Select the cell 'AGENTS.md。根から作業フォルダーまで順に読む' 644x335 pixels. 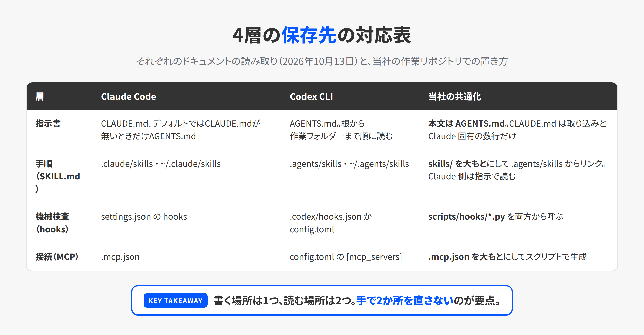341,130
